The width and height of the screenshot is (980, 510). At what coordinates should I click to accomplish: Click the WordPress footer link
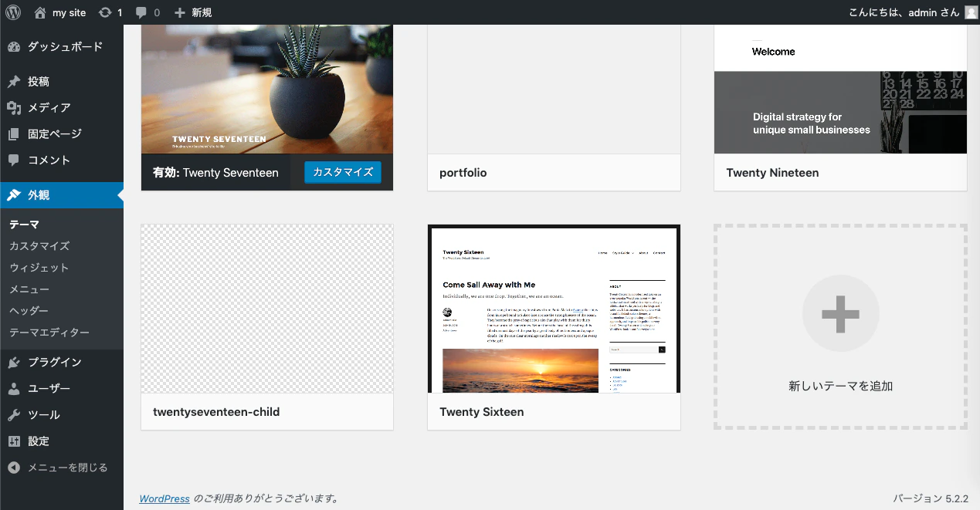pyautogui.click(x=164, y=498)
